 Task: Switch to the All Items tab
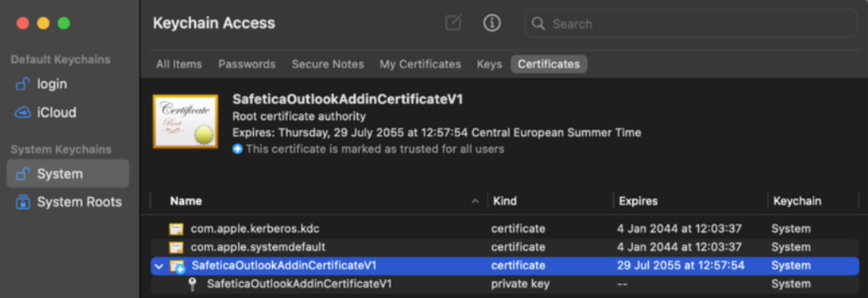click(179, 64)
